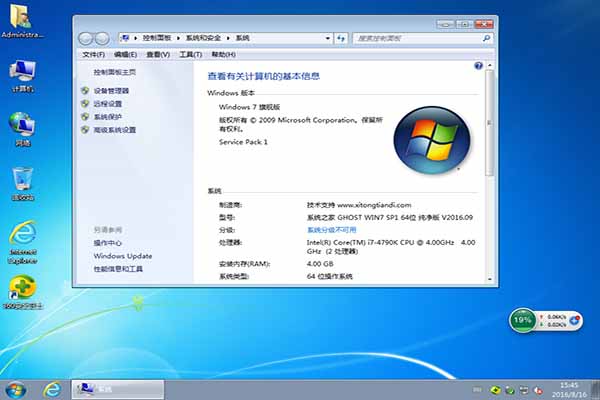Open the 帮助(H) menu
Viewport: 600px width, 400px height.
coord(223,54)
